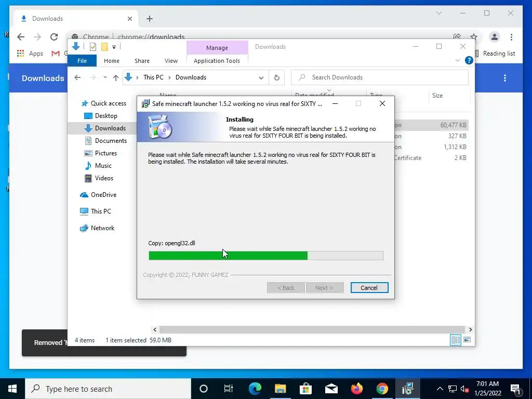This screenshot has width=532, height=399.
Task: Open a new Chrome tab
Action: 150,19
